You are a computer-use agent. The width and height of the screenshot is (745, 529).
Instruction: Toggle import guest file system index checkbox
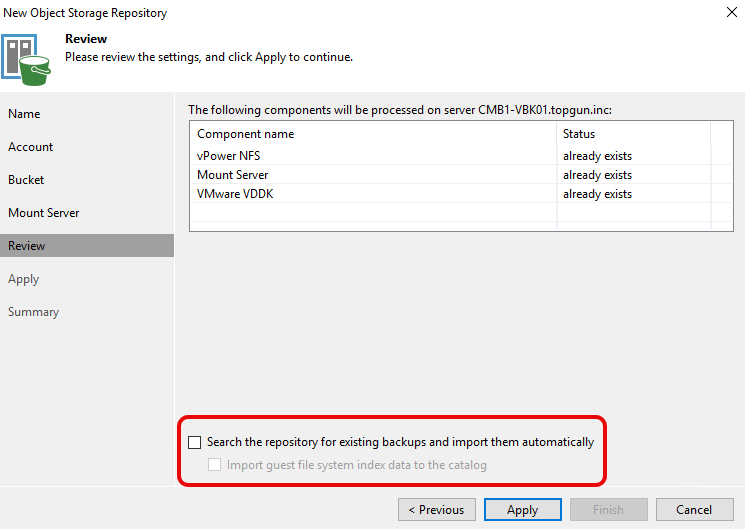tap(214, 465)
